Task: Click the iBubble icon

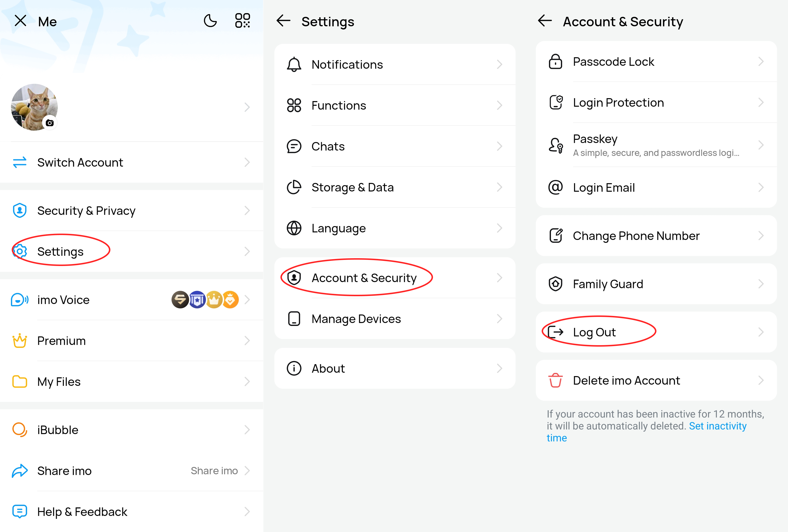Action: pos(20,430)
